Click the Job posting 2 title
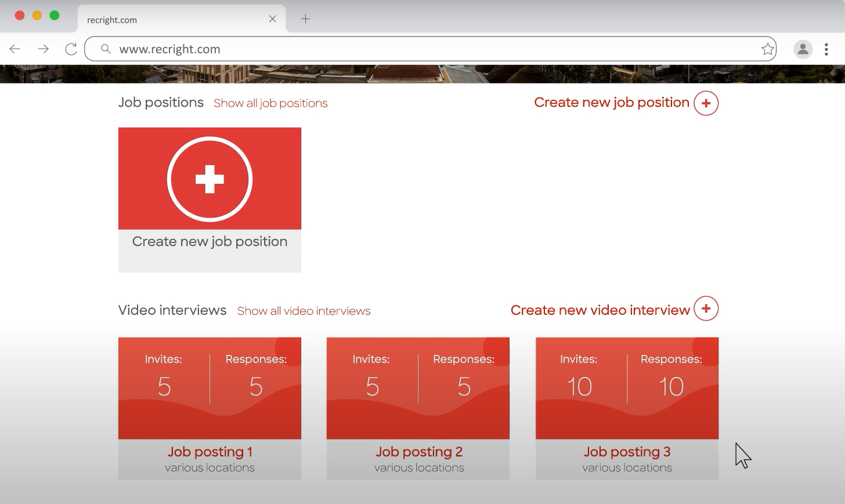Screen dimensions: 845x504 pyautogui.click(x=419, y=452)
